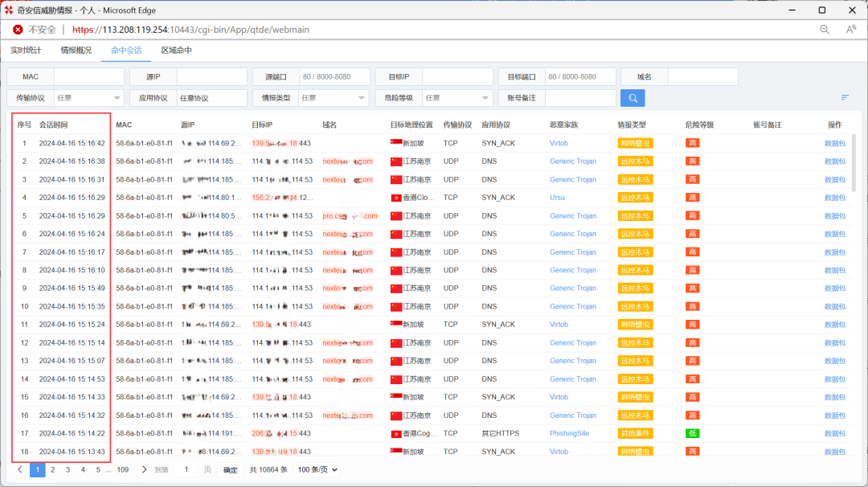Click the 目标端口 input field
This screenshot has height=487, width=868.
(x=580, y=77)
